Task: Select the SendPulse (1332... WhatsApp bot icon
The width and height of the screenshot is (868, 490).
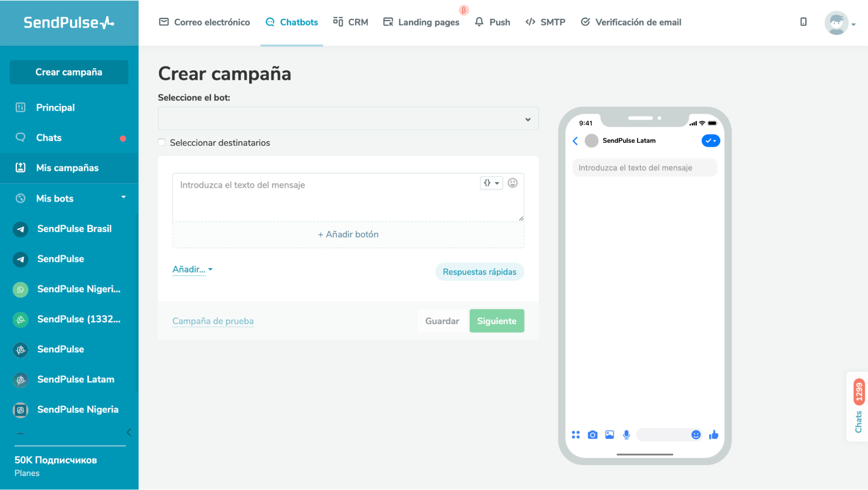Action: point(20,319)
